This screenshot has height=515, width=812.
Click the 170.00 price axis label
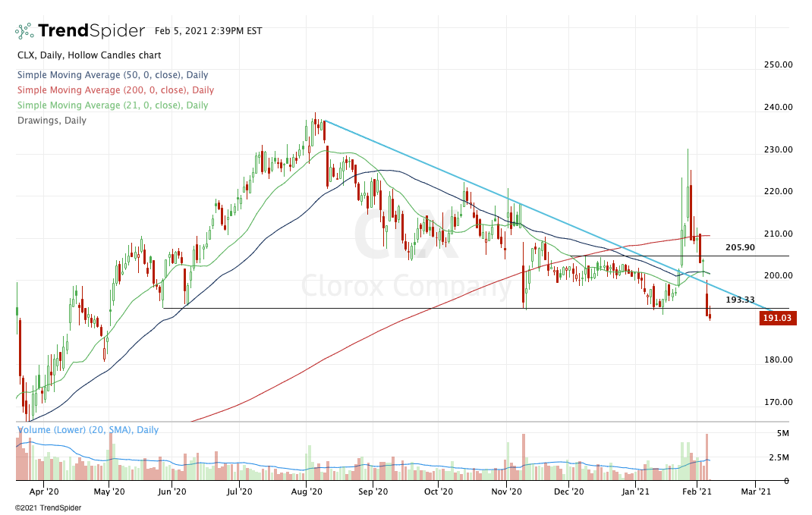click(x=778, y=402)
